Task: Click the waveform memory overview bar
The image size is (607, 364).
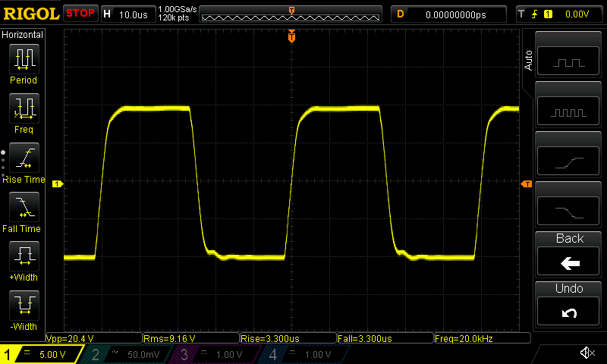Action: click(291, 14)
